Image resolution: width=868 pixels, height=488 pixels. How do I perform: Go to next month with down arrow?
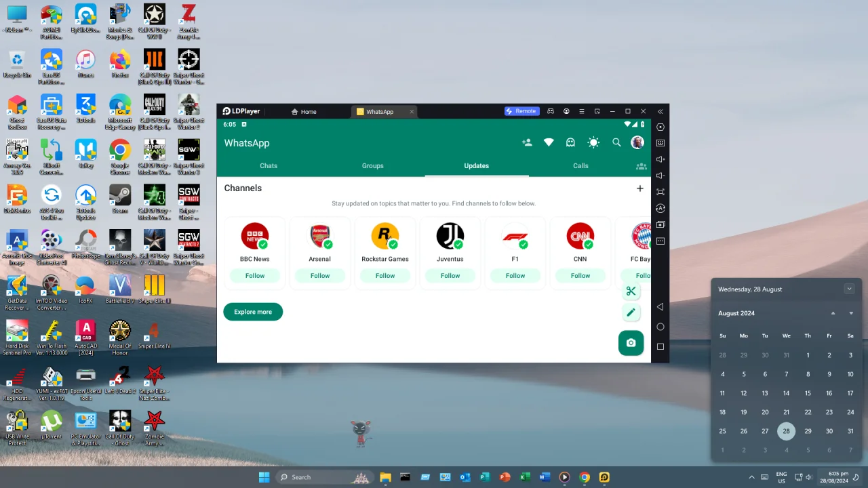(851, 313)
